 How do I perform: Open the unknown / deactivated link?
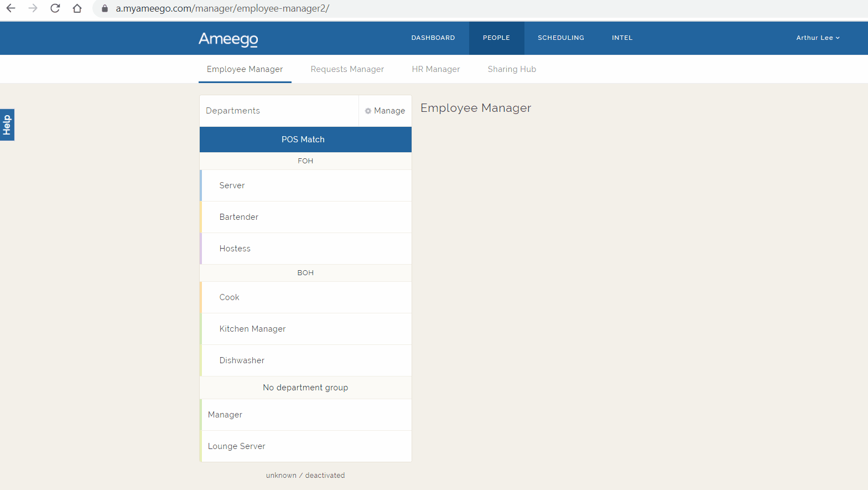(x=305, y=476)
